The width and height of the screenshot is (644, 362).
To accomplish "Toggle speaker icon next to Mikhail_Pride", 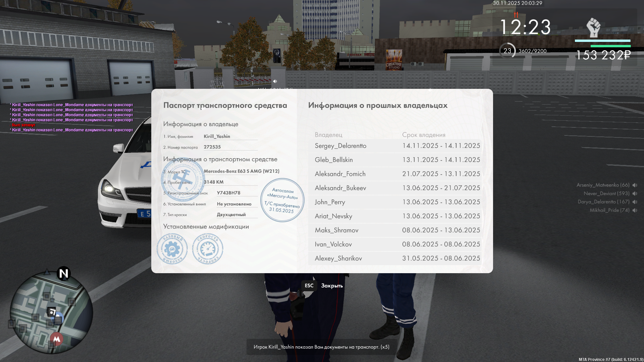I will (635, 210).
